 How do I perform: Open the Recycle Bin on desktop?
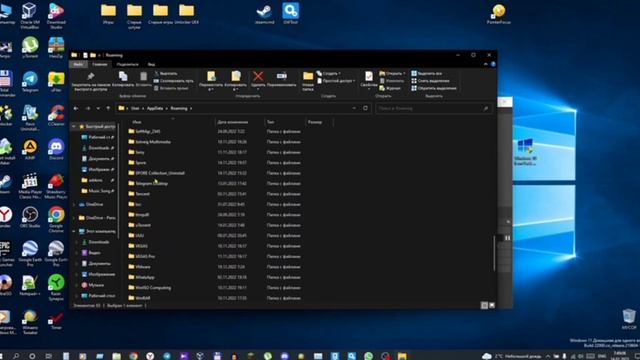click(x=629, y=319)
